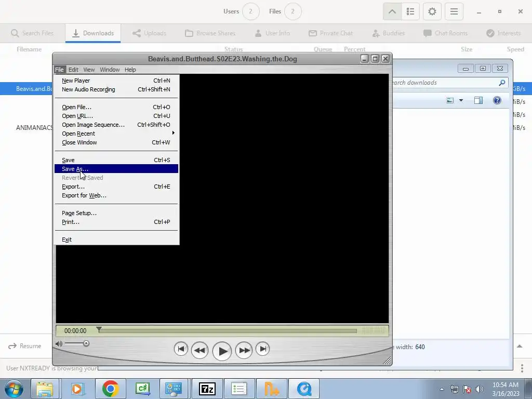Screen dimensions: 532x399
Task: Click the rewind button in QuickTime
Action: click(199, 350)
